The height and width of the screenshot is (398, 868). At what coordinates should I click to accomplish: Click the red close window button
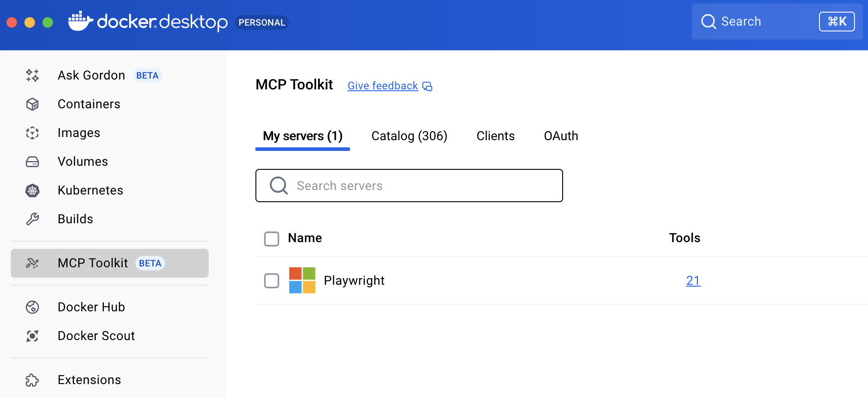tap(12, 22)
